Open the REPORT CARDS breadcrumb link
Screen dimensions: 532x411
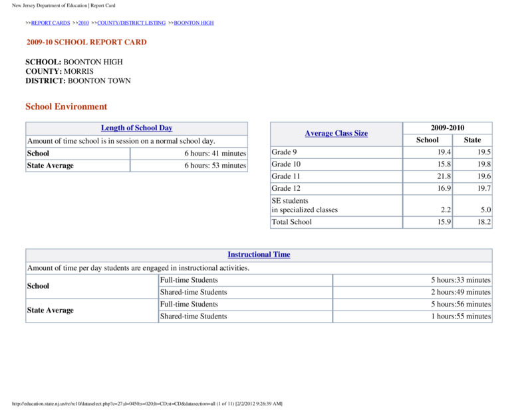(x=51, y=23)
